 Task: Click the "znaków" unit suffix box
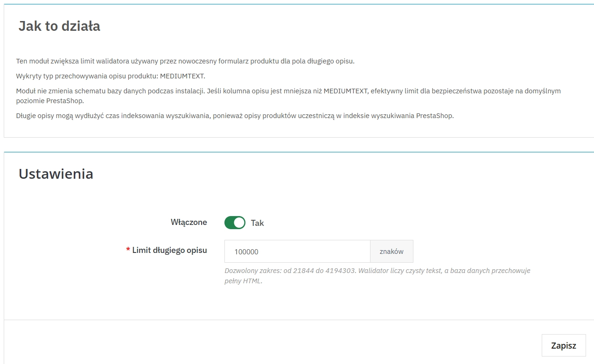pos(391,251)
